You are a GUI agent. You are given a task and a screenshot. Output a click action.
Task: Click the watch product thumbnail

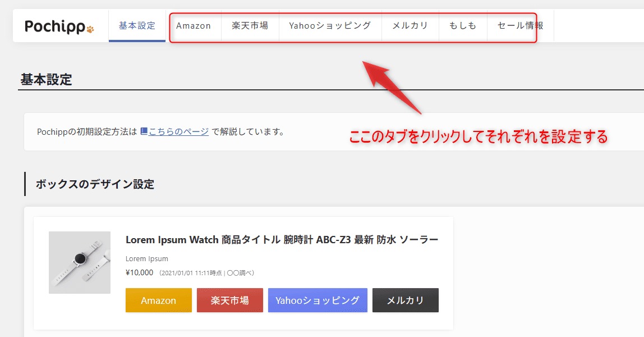80,262
